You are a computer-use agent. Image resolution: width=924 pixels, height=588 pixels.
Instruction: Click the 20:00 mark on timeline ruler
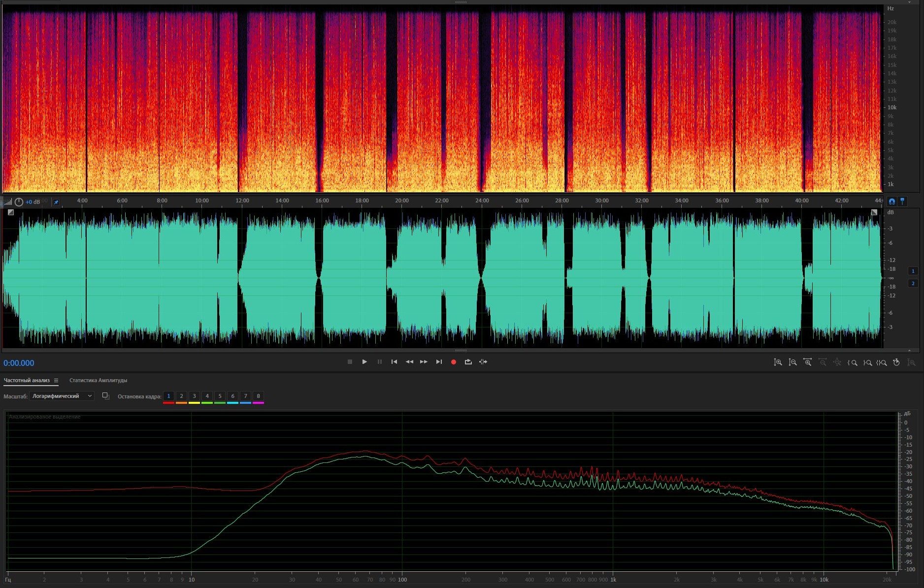402,200
